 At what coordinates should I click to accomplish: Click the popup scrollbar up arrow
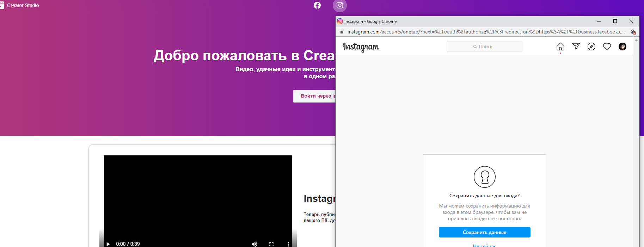pyautogui.click(x=636, y=40)
